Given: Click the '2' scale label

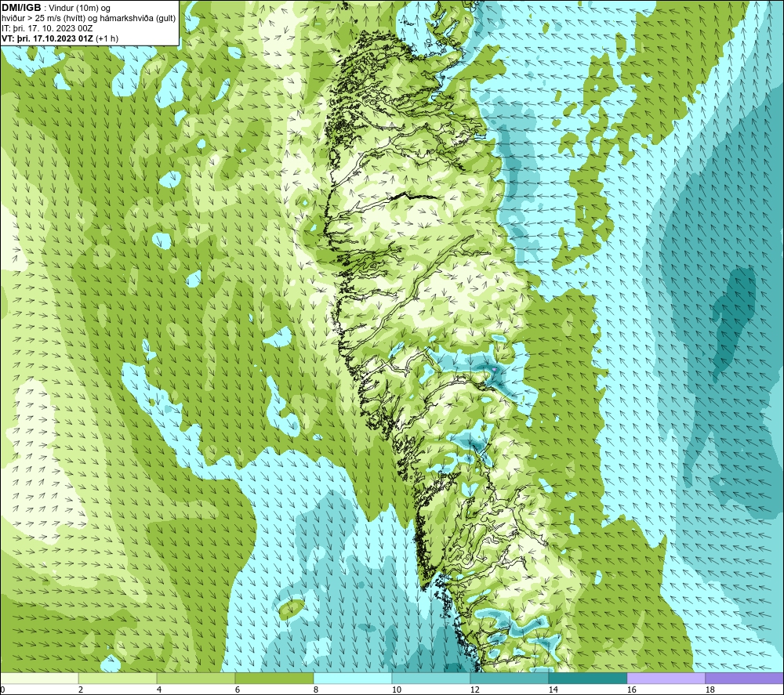Looking at the screenshot, I should 81,690.
